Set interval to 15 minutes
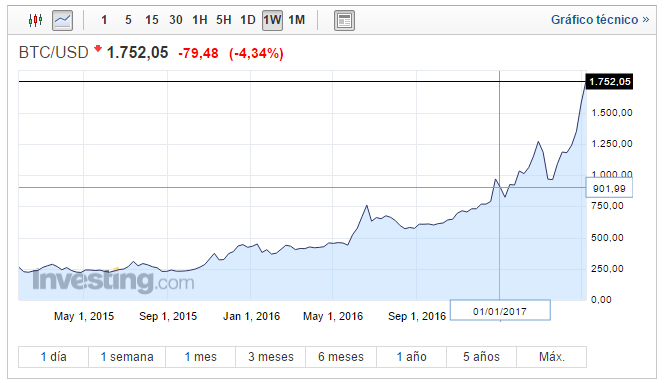Viewport: 665px width, 383px height. click(151, 20)
